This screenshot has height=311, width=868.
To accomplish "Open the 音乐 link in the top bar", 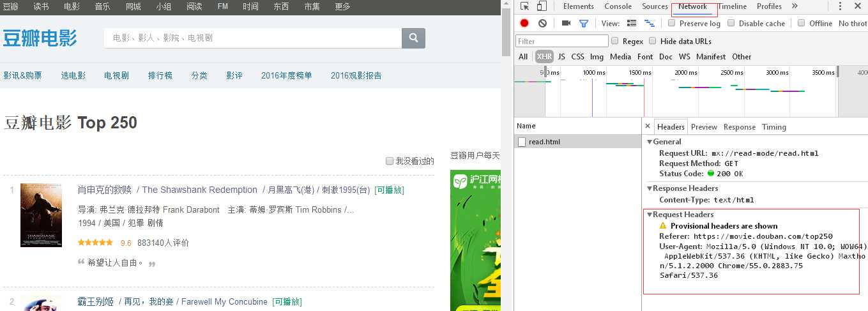I will click(102, 6).
